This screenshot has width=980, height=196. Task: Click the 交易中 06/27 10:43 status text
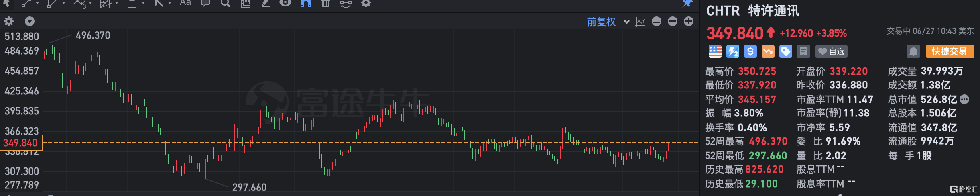click(x=930, y=31)
